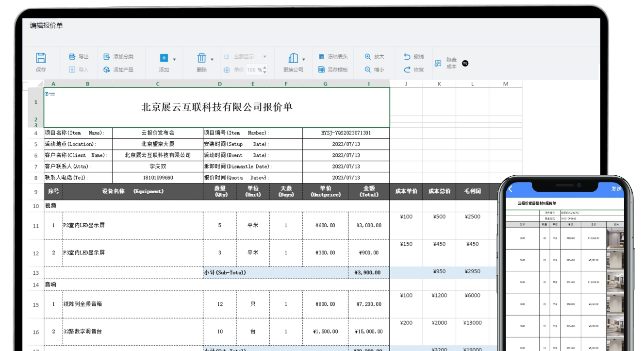Click the 放大 (Zoom In) magnifier icon
The image size is (644, 351).
point(368,56)
